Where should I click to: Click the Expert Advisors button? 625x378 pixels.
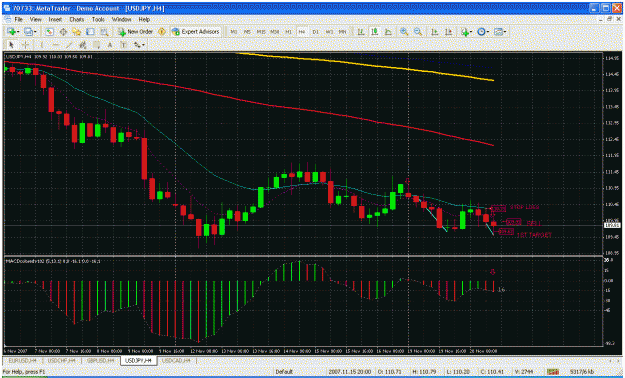196,32
